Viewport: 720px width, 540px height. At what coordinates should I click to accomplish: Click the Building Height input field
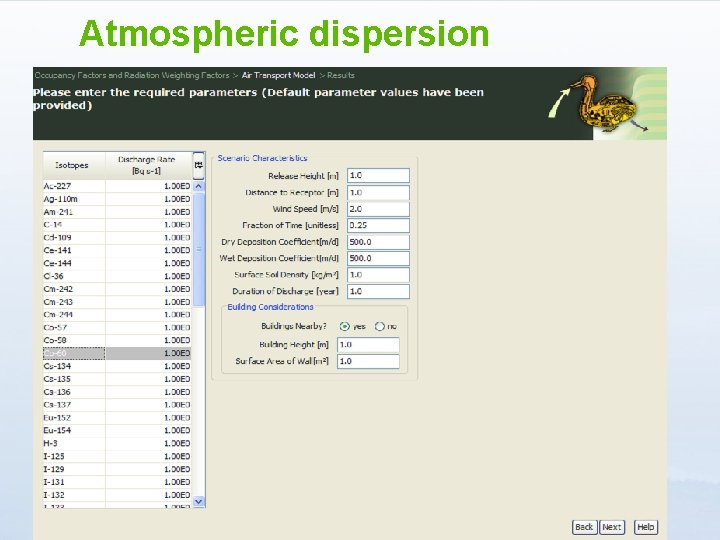click(x=368, y=345)
